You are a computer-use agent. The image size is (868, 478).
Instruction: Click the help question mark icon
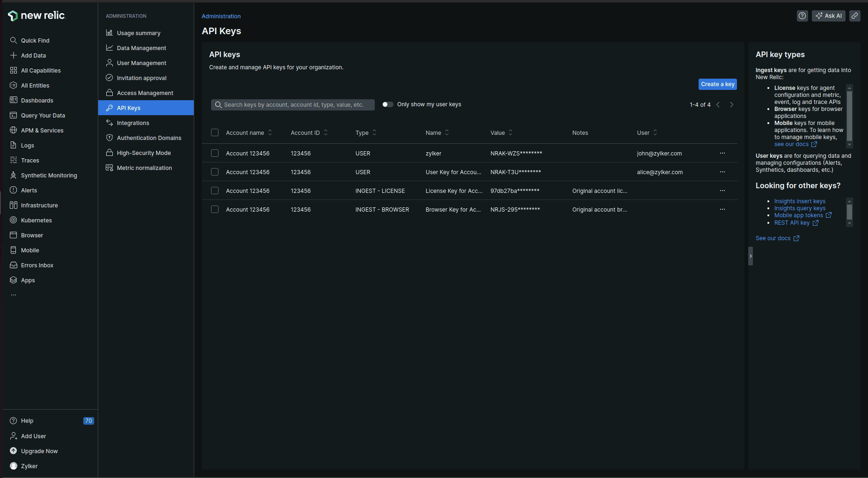click(x=802, y=16)
